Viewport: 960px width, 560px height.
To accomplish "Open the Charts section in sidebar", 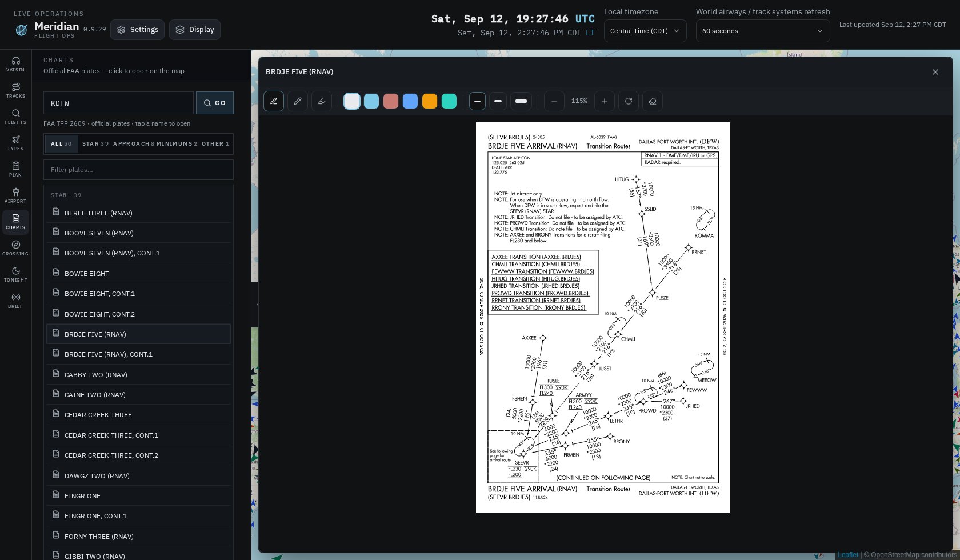I will (x=15, y=222).
